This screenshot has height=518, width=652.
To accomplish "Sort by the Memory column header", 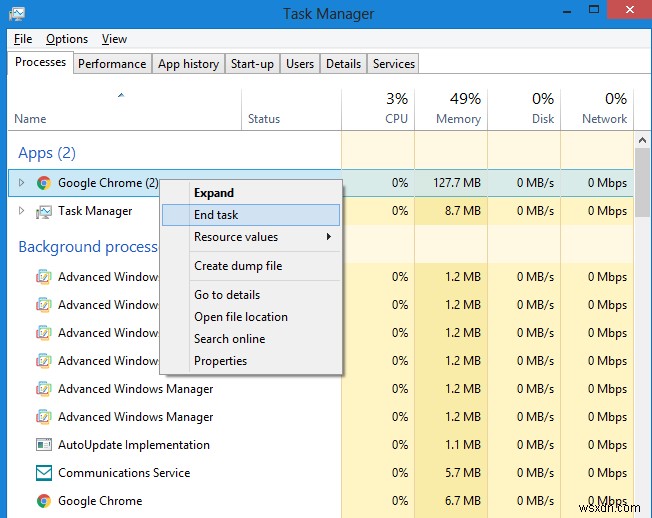I will (x=451, y=109).
